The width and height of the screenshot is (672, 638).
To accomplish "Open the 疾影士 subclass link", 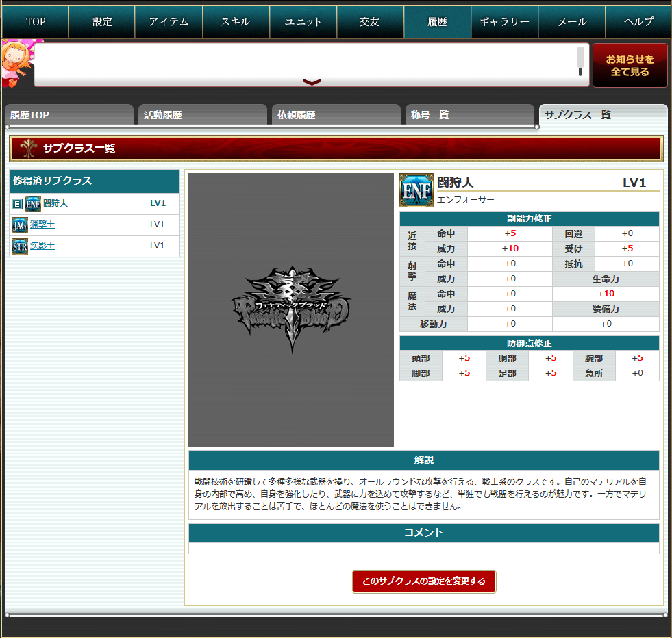I will click(42, 246).
